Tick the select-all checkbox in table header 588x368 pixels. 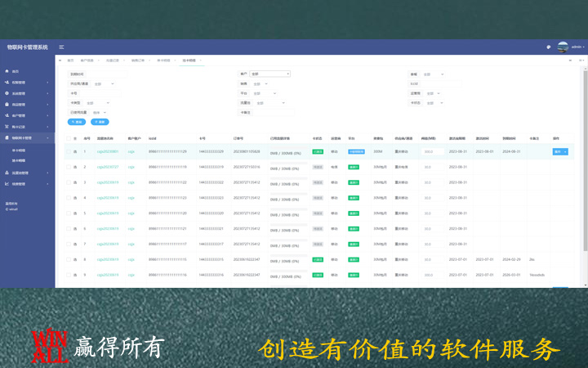(69, 138)
